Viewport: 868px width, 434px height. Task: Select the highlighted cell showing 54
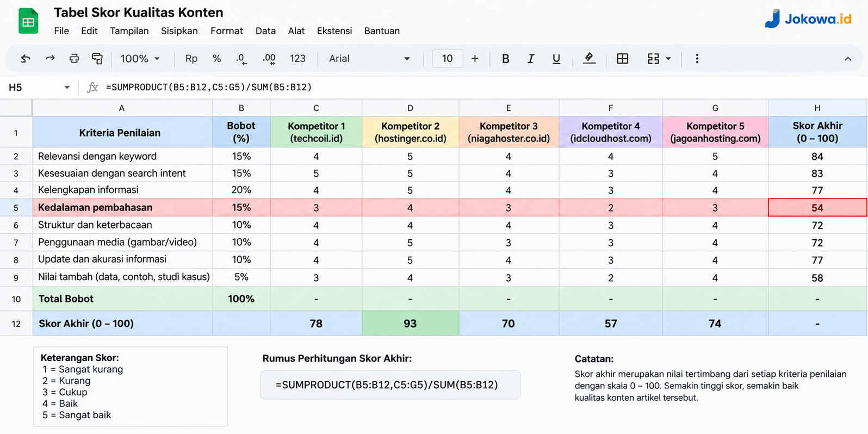pyautogui.click(x=817, y=208)
